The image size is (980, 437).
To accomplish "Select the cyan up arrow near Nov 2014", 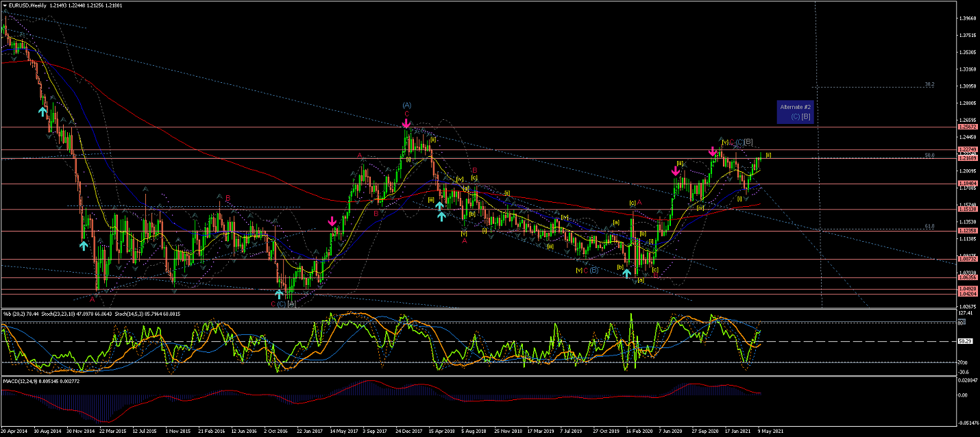I will tap(84, 245).
